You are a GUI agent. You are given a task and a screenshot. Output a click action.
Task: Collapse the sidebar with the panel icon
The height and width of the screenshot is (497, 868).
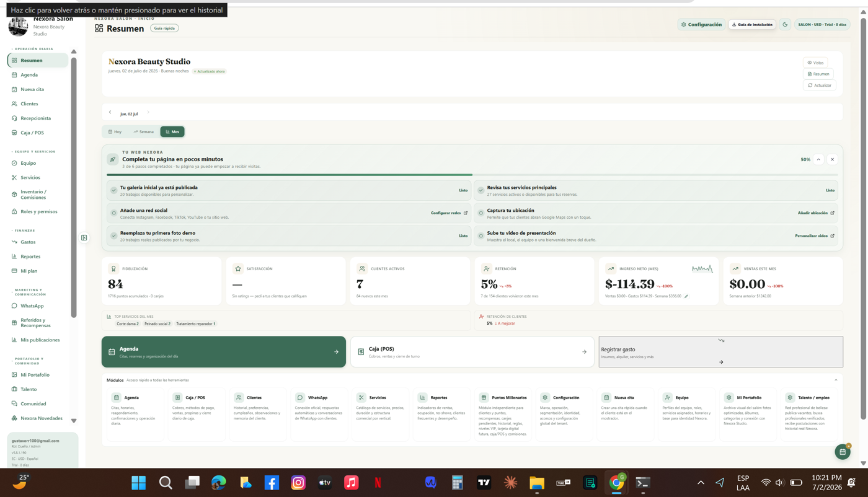pyautogui.click(x=84, y=237)
